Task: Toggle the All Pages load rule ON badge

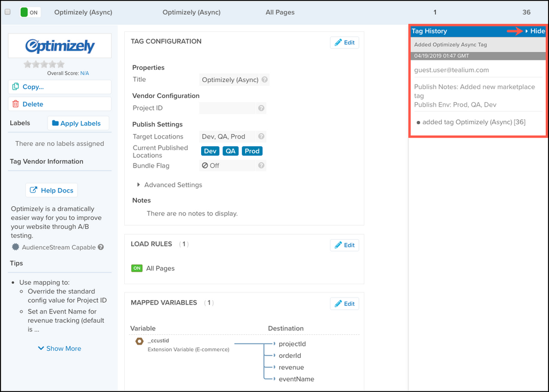Action: 137,268
